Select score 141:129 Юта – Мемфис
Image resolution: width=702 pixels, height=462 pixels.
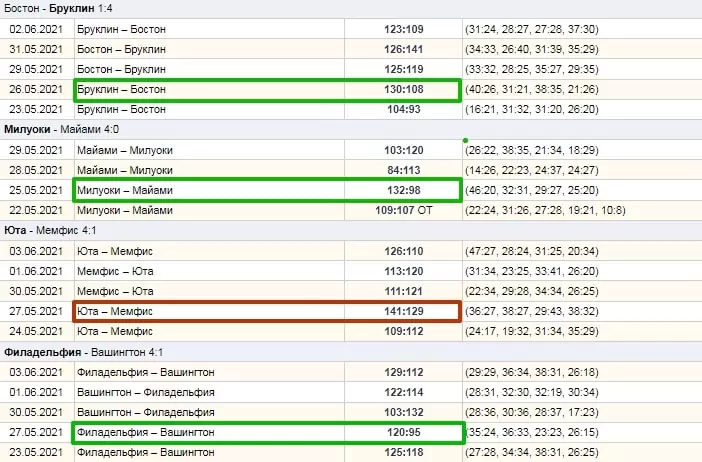(403, 311)
